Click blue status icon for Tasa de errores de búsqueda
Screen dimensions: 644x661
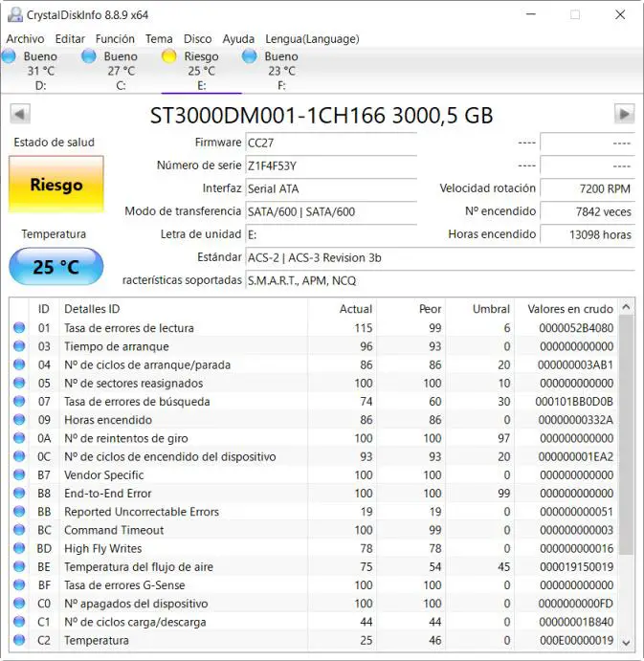[19, 402]
